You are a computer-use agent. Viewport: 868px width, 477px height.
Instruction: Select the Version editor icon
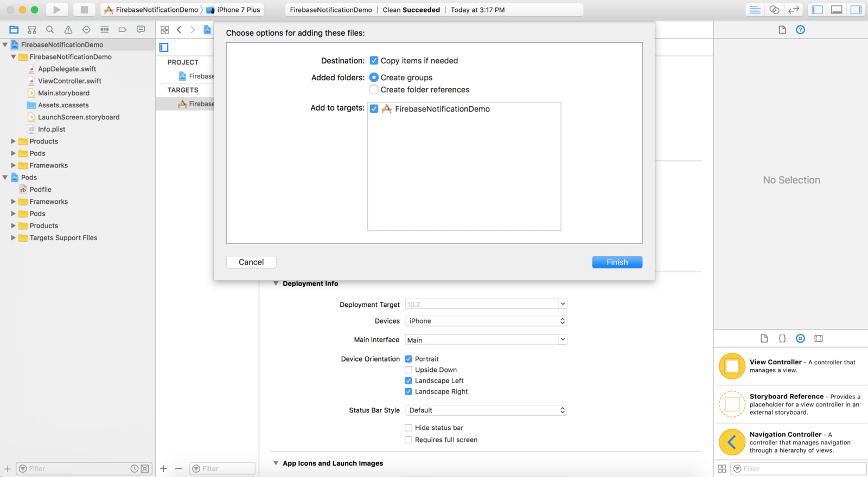(794, 10)
